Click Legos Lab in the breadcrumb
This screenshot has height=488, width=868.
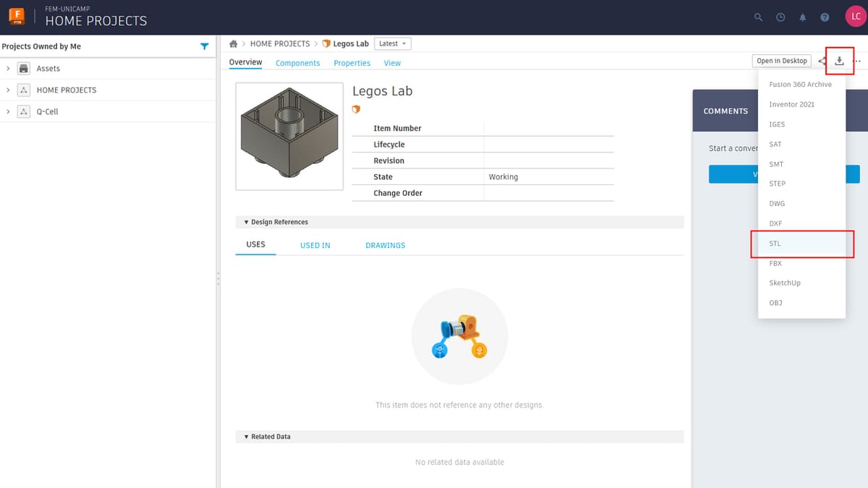coord(351,44)
